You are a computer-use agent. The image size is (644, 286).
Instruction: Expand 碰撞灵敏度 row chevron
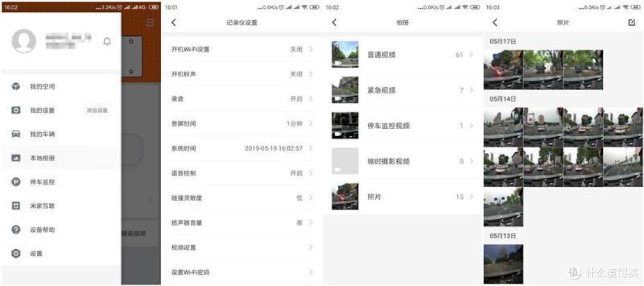click(x=311, y=198)
